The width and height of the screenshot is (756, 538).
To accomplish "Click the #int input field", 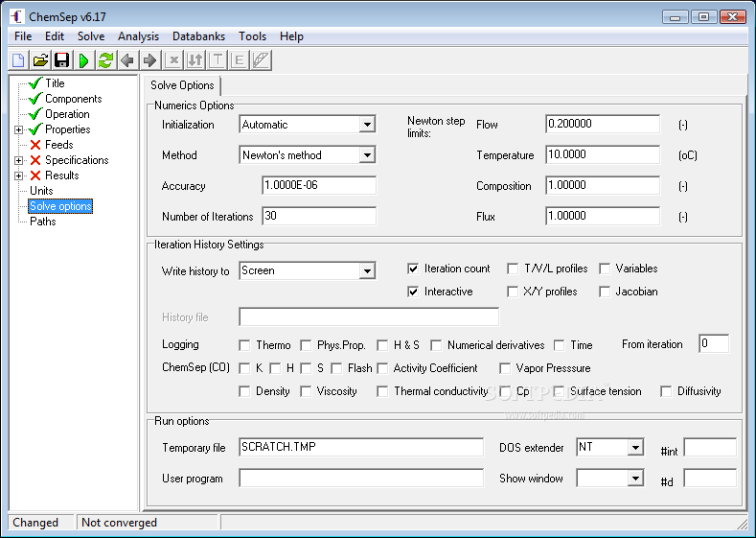I will click(x=710, y=447).
